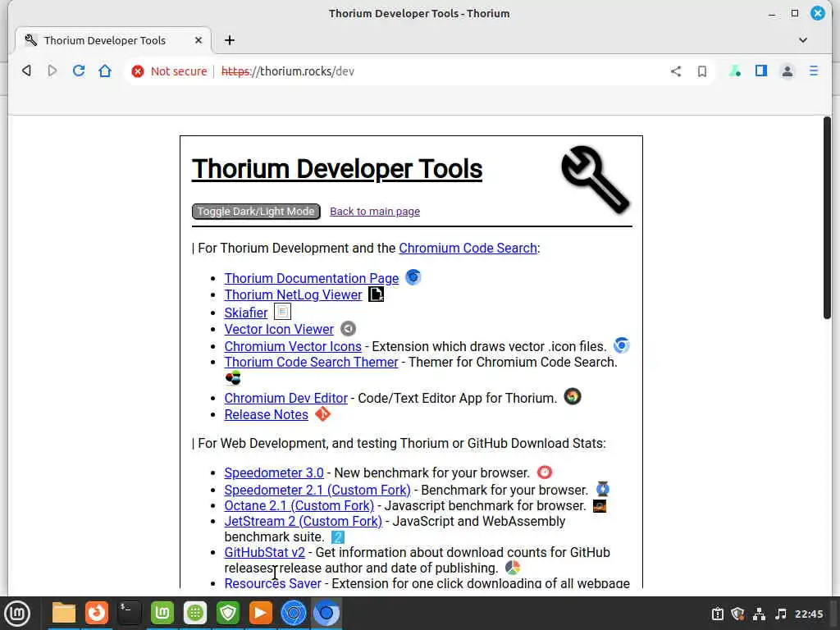This screenshot has width=840, height=630.
Task: Click the colored icon under Thorium Code Search Themer
Action: point(233,378)
